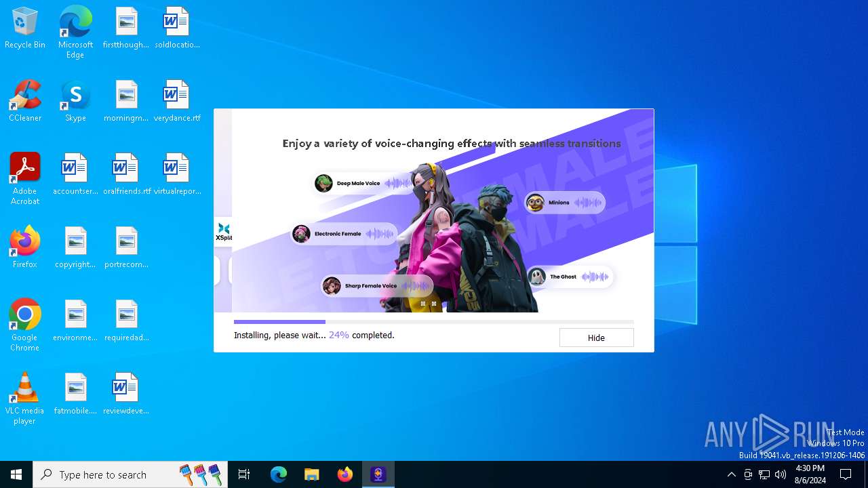Select the requiredad... image file icon

pos(126,321)
